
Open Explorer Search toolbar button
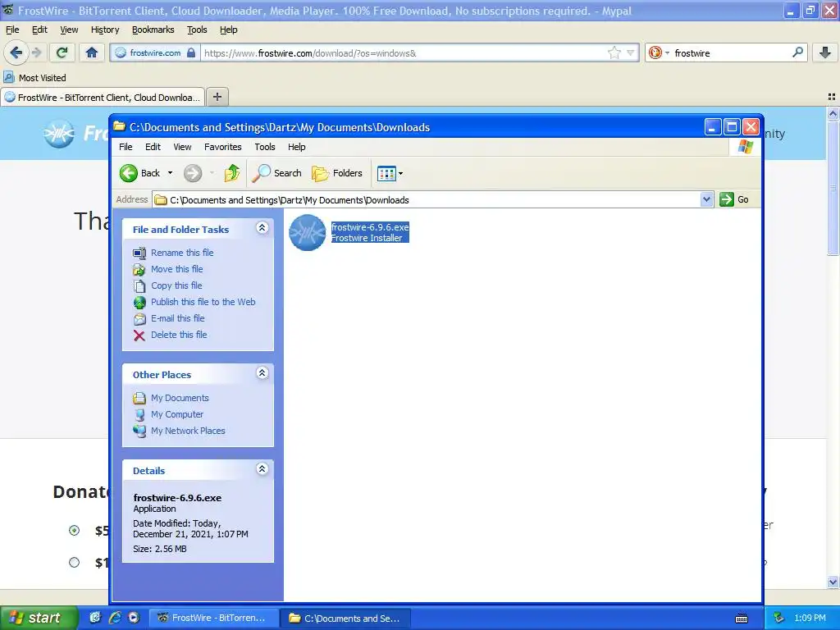pyautogui.click(x=276, y=173)
